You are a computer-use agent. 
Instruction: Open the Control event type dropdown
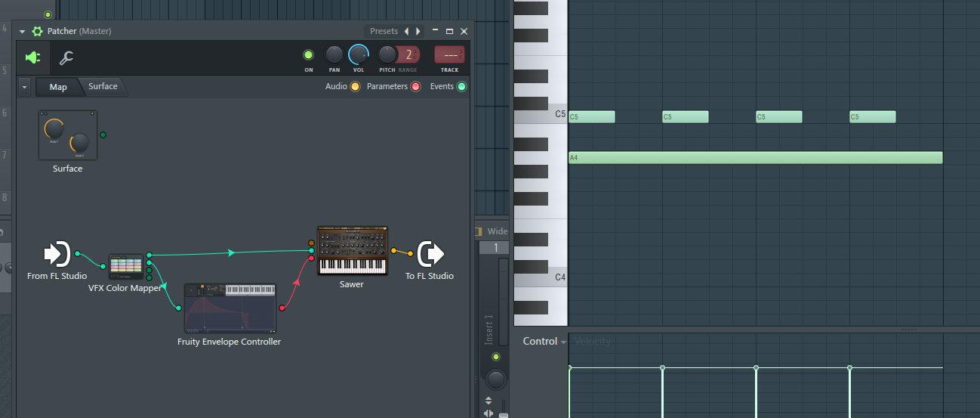[544, 342]
